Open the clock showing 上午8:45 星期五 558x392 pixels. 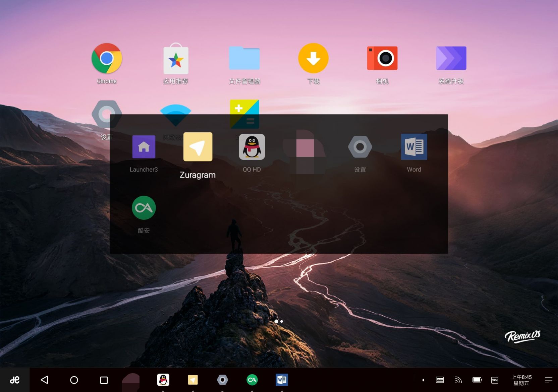[521, 380]
